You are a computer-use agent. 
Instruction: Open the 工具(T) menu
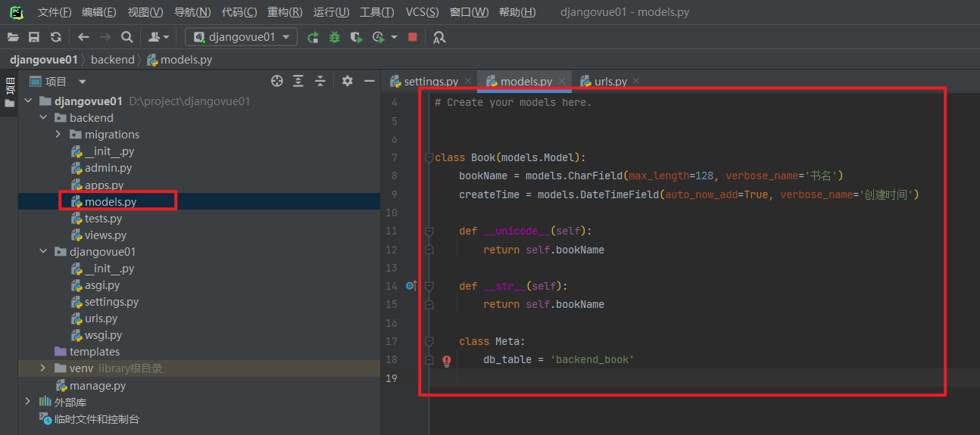[x=376, y=12]
